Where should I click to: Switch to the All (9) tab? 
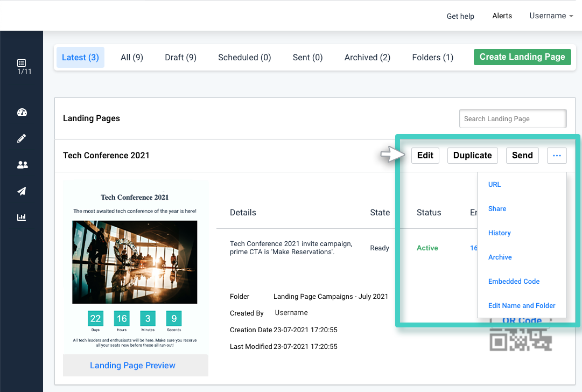[x=132, y=57]
